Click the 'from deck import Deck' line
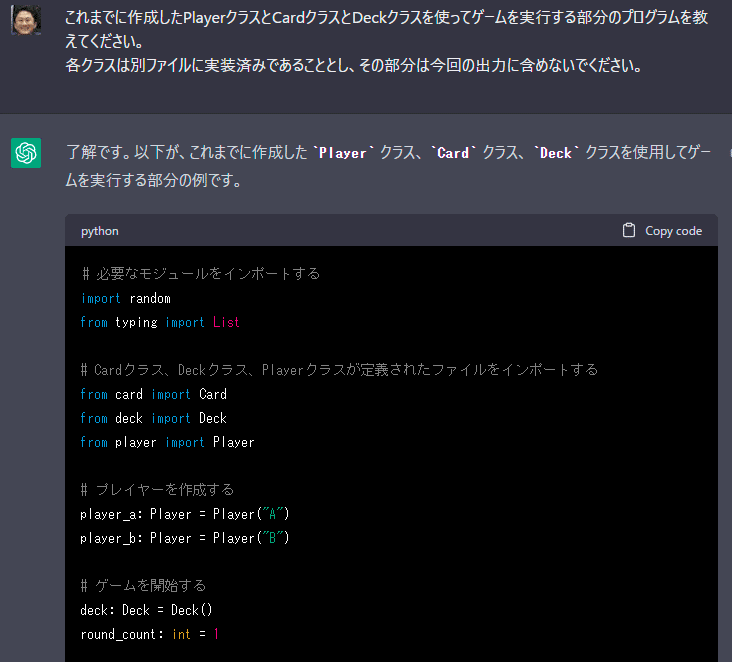 (153, 418)
